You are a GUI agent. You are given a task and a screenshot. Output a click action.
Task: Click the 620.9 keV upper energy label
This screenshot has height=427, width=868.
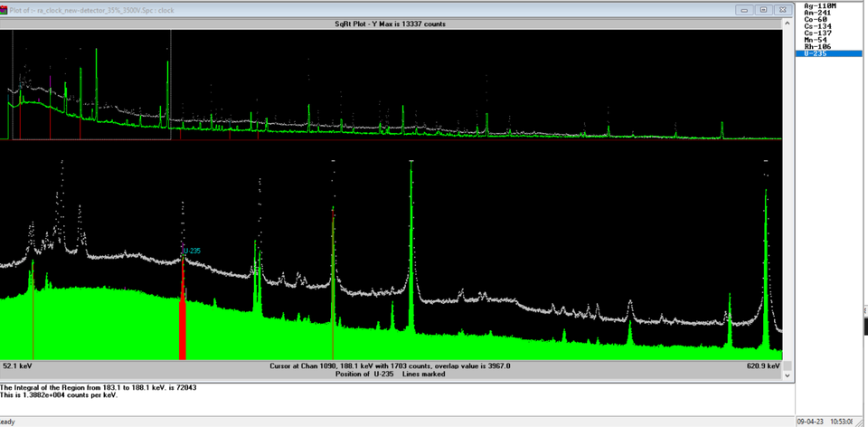click(765, 366)
